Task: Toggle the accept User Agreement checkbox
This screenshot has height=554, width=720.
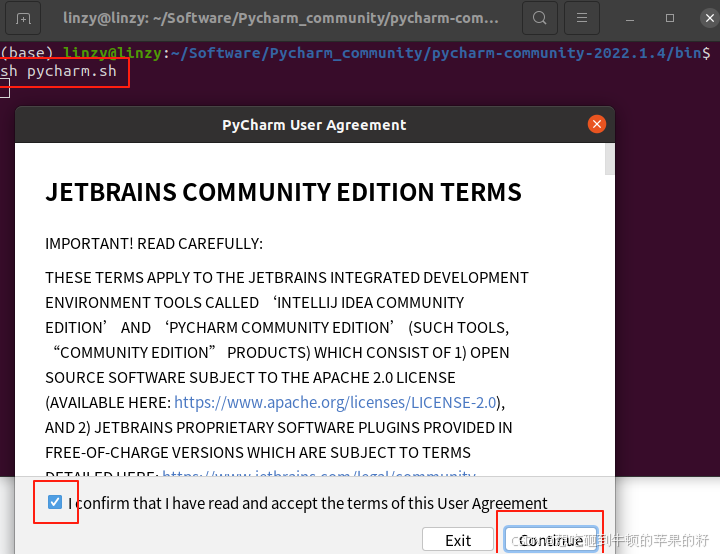Action: (55, 502)
